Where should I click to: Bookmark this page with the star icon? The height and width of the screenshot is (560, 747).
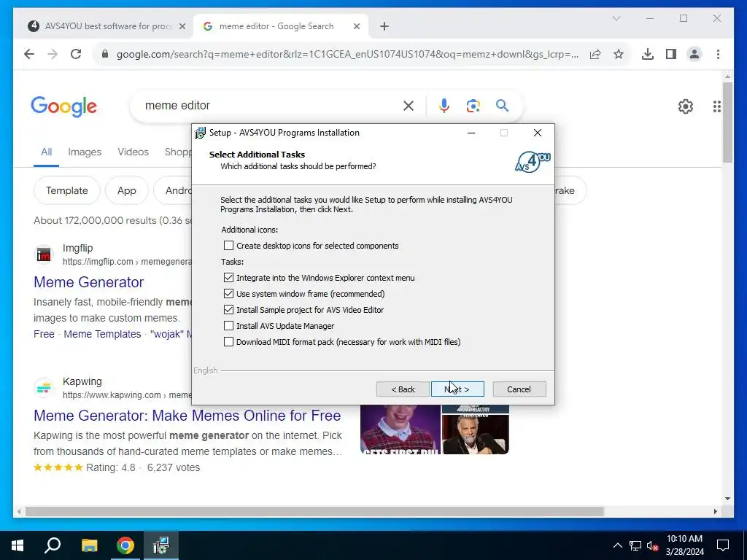pyautogui.click(x=619, y=54)
